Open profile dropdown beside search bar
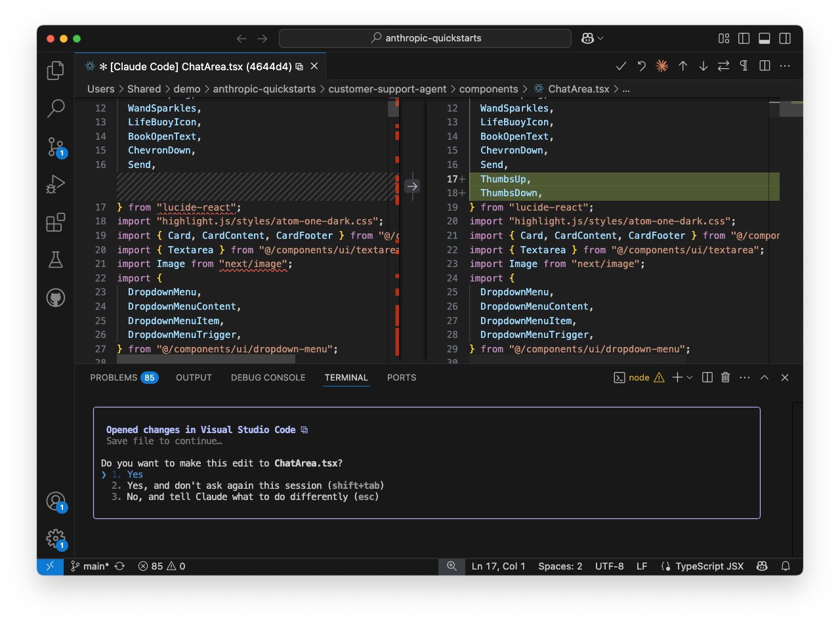840x624 pixels. pos(589,38)
